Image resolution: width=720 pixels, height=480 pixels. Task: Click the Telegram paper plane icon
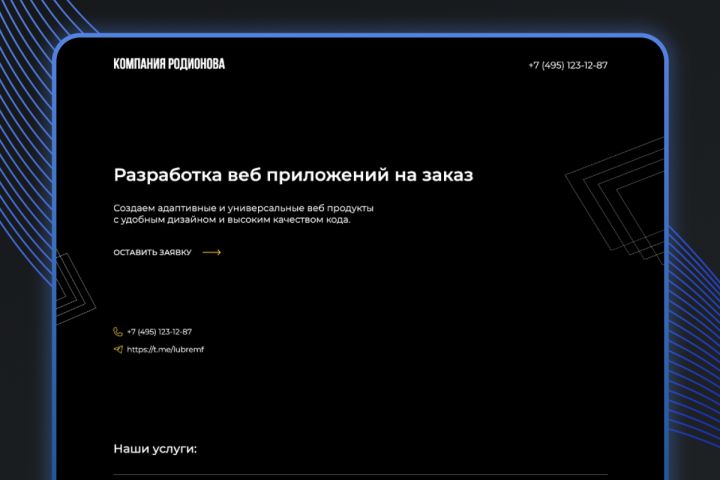click(x=118, y=350)
